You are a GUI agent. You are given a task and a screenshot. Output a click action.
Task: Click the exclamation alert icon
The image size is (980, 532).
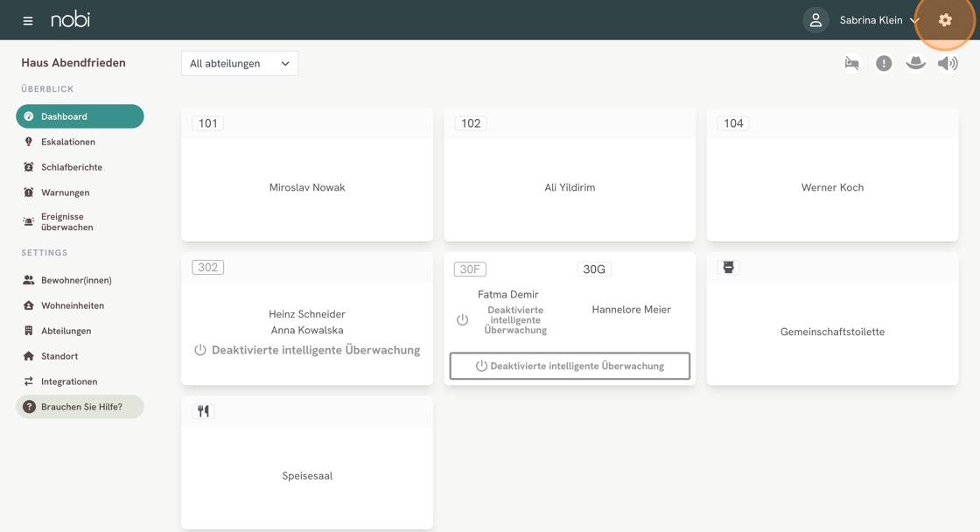884,63
